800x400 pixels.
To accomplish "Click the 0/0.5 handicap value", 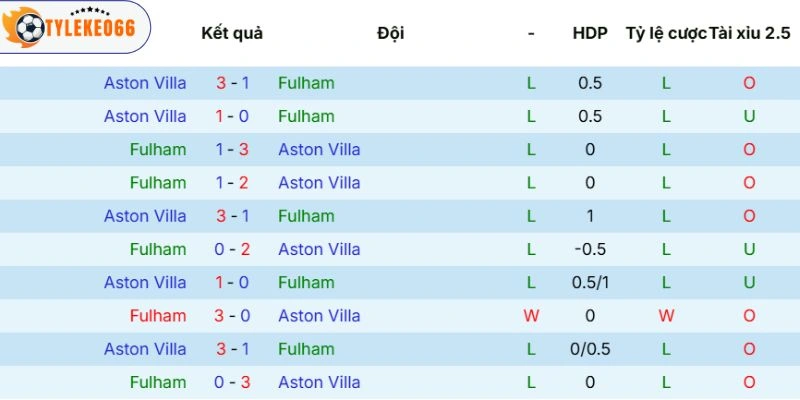I will click(x=590, y=349).
